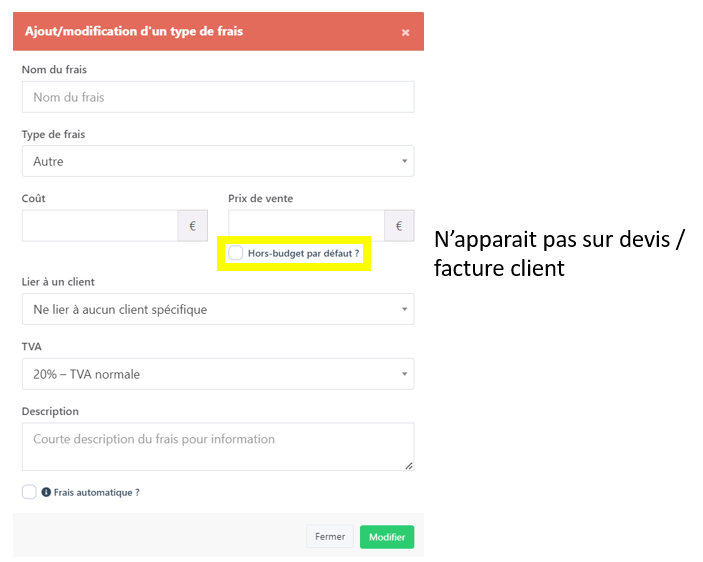Click the 'Hors-budget par défaut ?' label text

click(304, 253)
